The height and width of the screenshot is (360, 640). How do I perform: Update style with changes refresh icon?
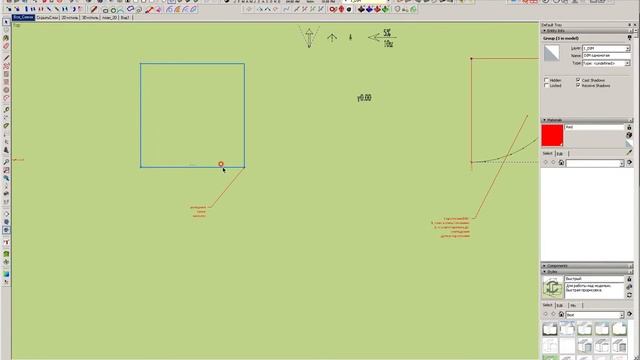coord(629,295)
